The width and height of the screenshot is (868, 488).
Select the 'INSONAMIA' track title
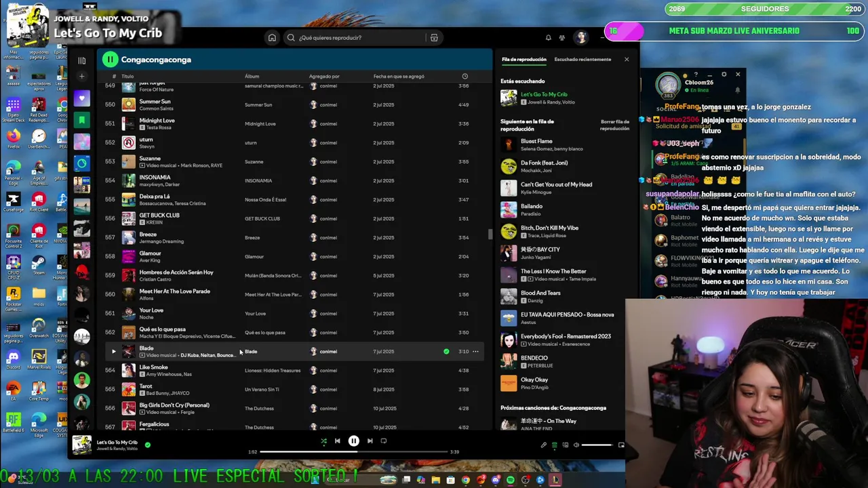(x=155, y=178)
